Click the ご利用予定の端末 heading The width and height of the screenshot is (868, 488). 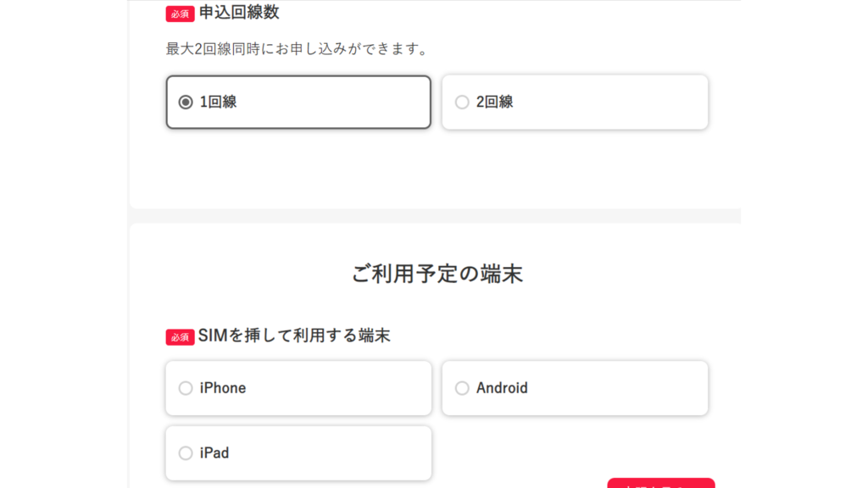pyautogui.click(x=437, y=274)
